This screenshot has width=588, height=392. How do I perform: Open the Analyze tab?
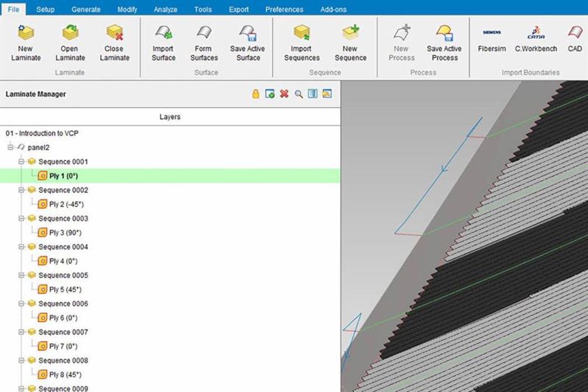pyautogui.click(x=165, y=9)
